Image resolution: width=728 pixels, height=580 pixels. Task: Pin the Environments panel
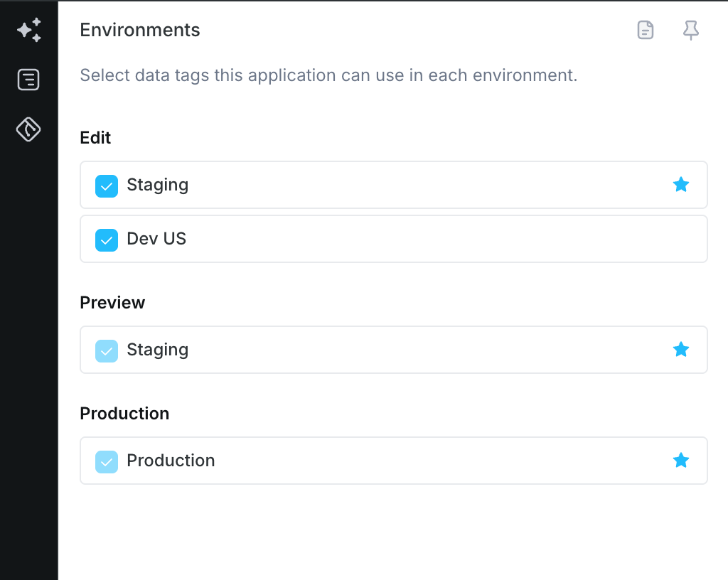coord(691,30)
